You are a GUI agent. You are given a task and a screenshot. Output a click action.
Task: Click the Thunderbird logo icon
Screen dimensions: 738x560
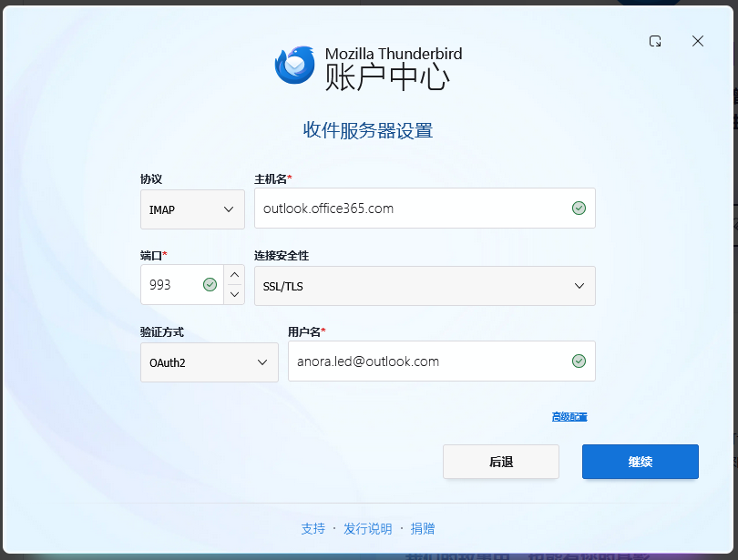coord(295,66)
